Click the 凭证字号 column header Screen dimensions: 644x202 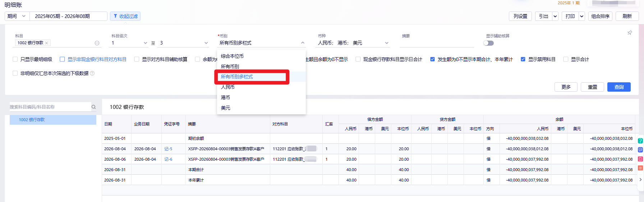174,124
